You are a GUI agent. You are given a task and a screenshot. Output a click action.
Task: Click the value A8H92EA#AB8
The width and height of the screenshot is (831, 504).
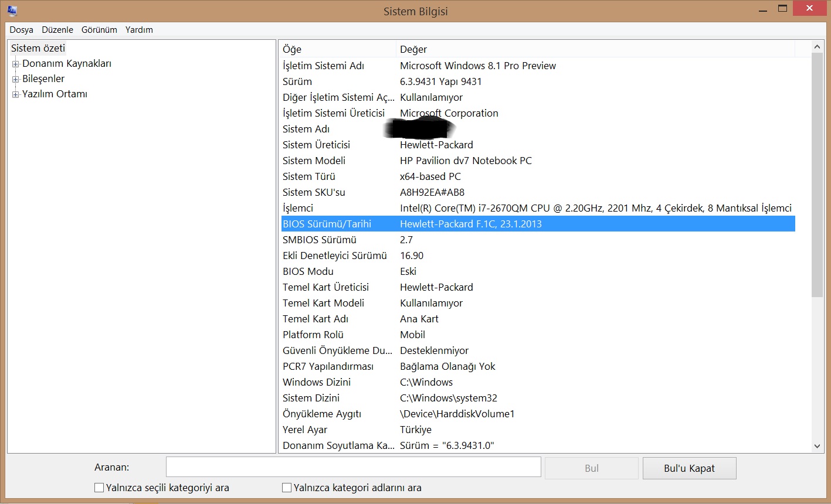pos(432,192)
